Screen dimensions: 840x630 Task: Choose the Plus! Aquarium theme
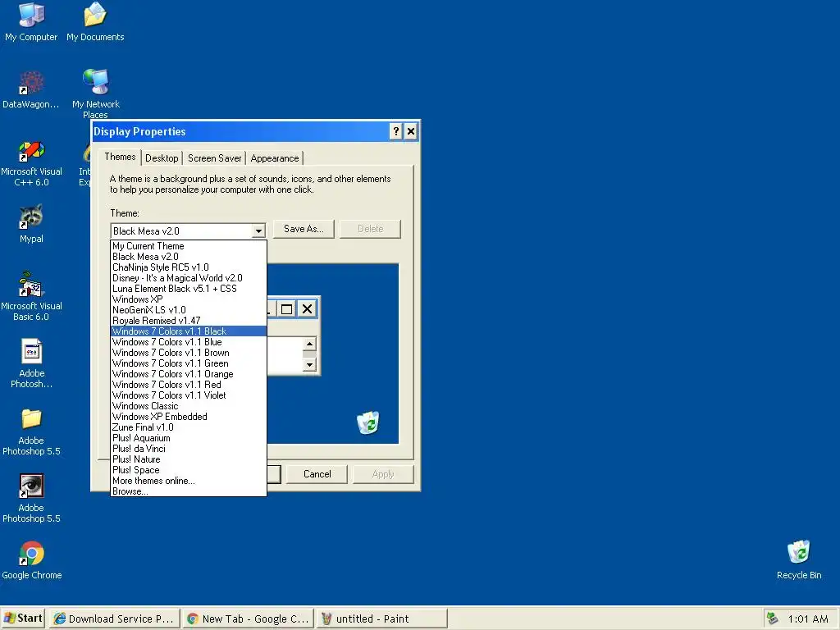pyautogui.click(x=189, y=438)
